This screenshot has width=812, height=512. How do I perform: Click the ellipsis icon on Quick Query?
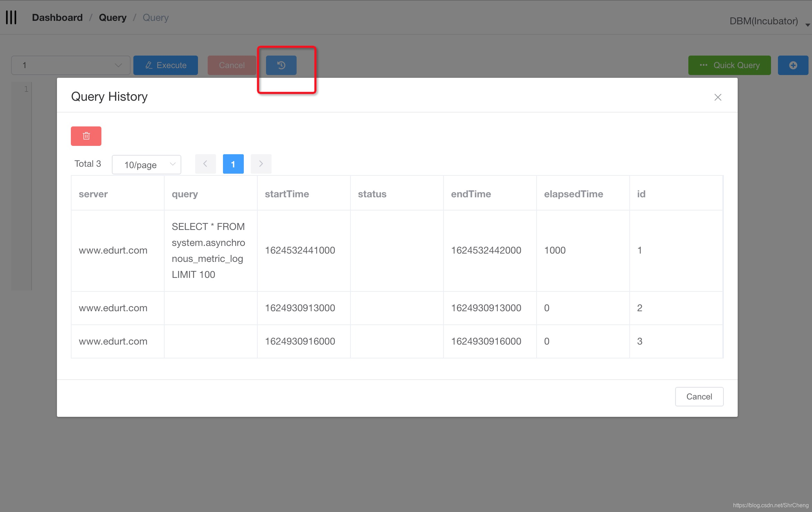pyautogui.click(x=704, y=65)
